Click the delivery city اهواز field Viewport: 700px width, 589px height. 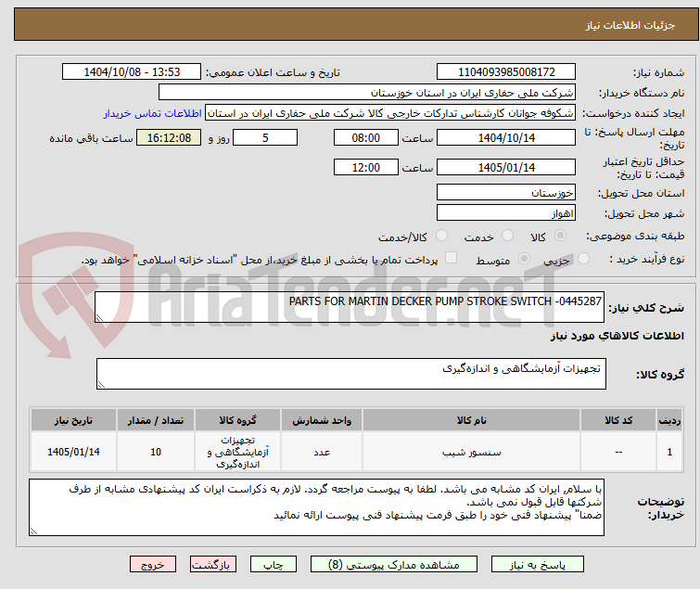pos(506,213)
